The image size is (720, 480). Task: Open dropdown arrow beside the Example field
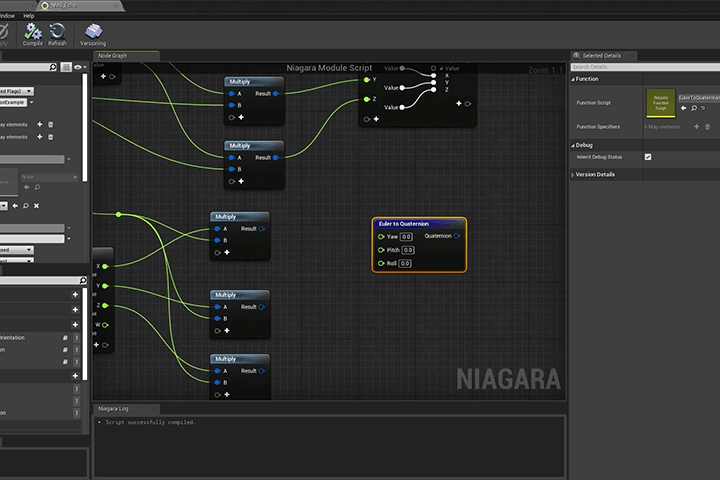pos(31,102)
